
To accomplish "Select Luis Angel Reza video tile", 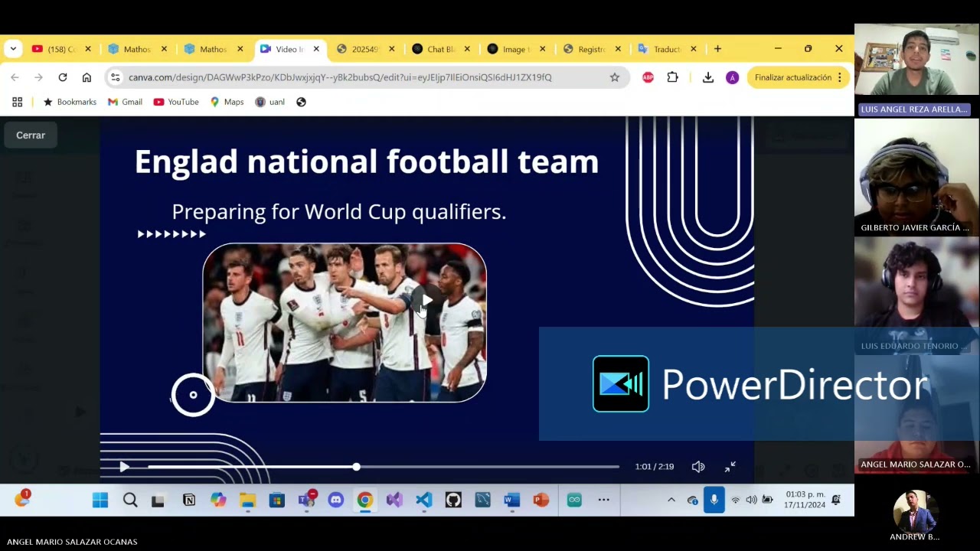I will [x=916, y=70].
